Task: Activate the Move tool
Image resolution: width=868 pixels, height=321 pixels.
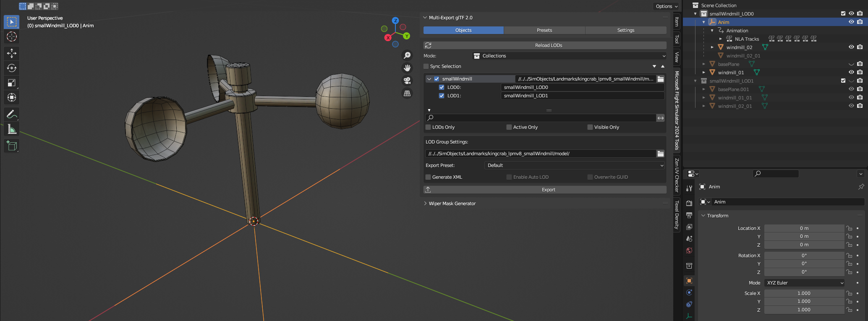Action: tap(12, 53)
